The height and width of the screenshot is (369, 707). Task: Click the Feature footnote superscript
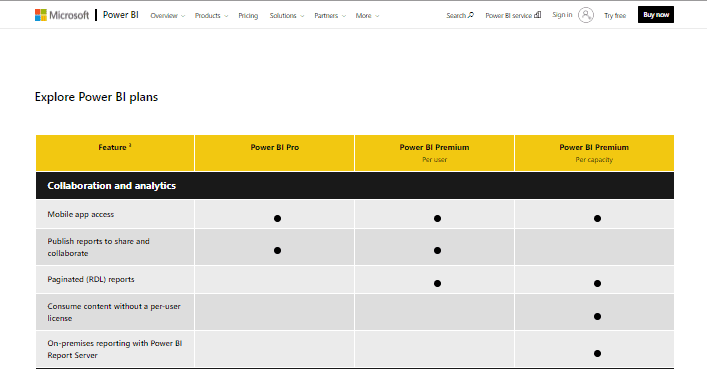(x=130, y=145)
